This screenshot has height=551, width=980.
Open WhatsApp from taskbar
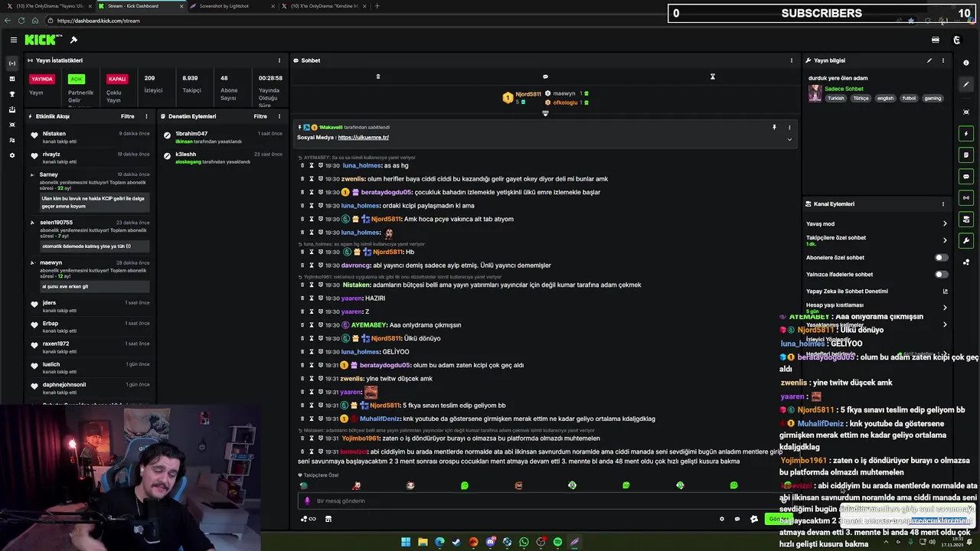point(524,543)
